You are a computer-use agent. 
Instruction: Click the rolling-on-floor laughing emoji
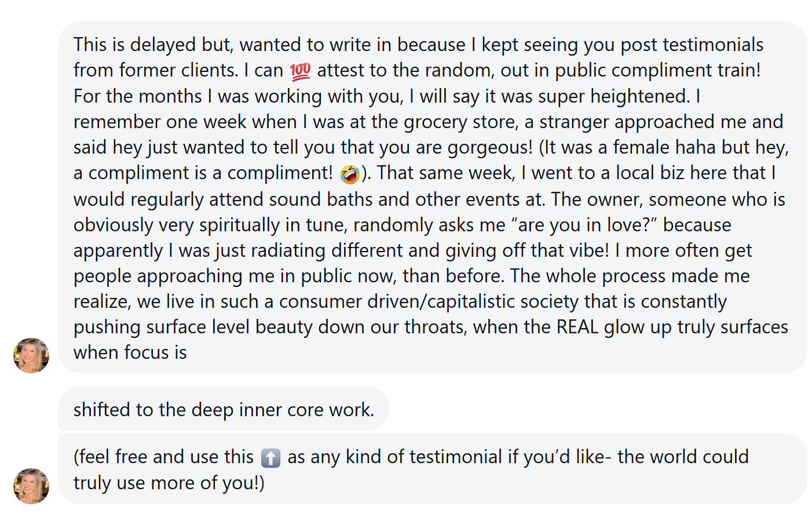[x=350, y=173]
